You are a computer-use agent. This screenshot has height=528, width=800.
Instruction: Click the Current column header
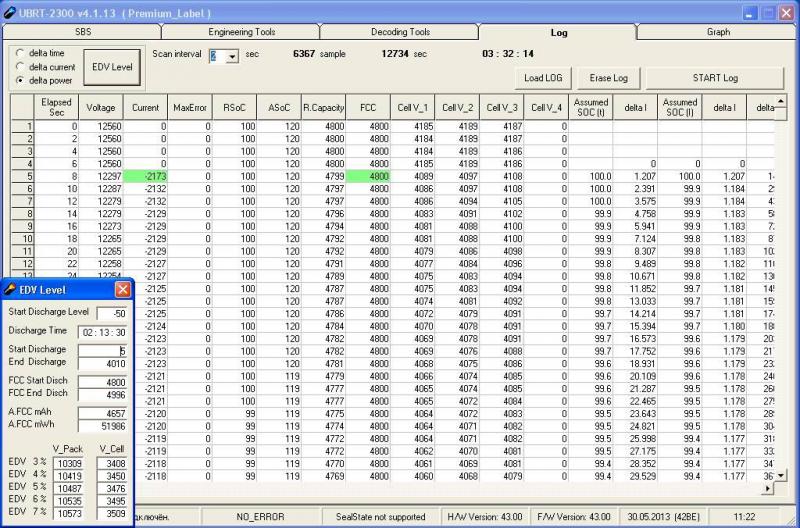[x=145, y=108]
